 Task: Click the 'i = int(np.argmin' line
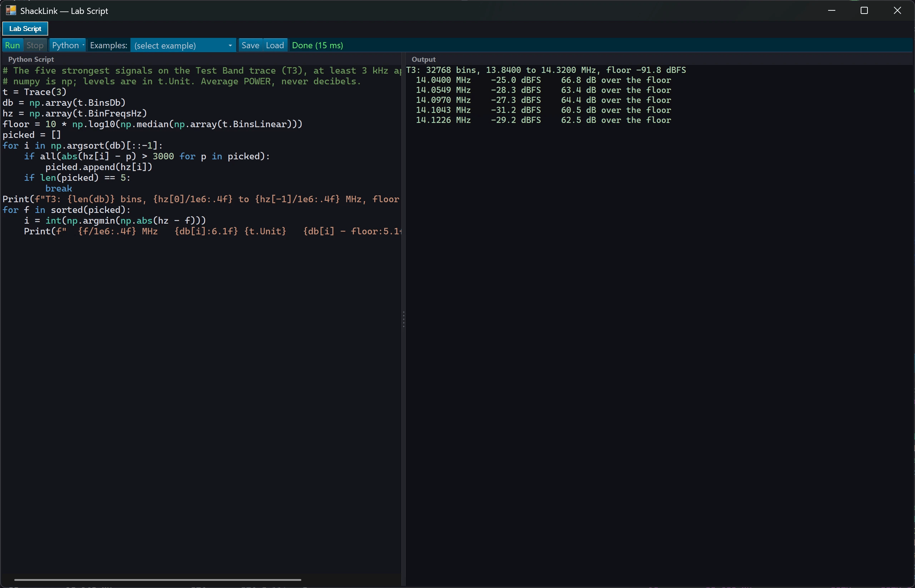click(x=115, y=220)
